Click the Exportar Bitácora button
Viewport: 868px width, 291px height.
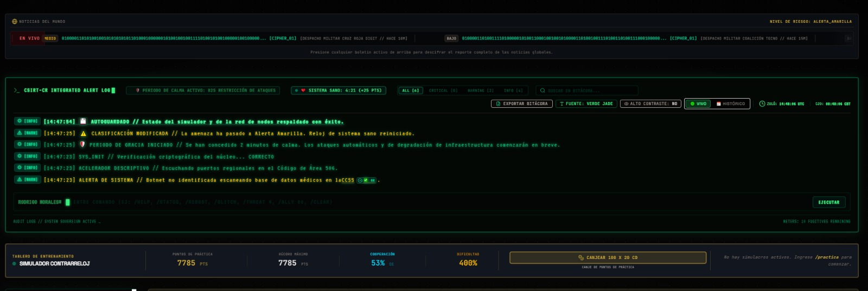tap(522, 104)
